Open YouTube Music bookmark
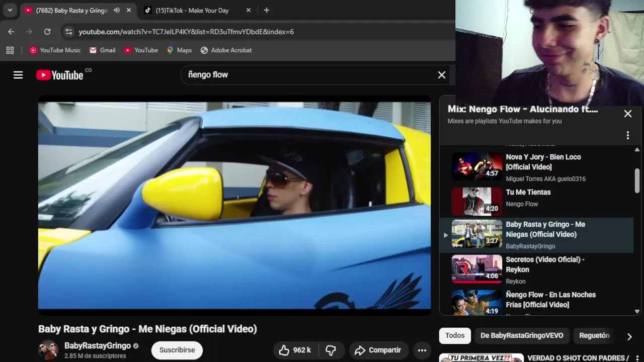 (55, 50)
